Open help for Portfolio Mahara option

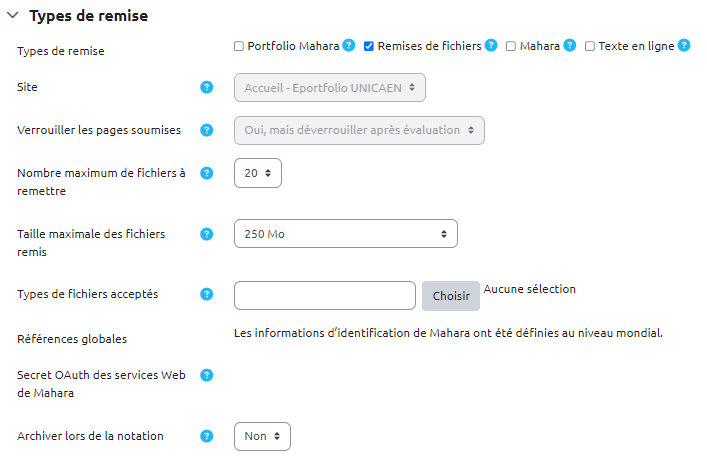tap(349, 46)
